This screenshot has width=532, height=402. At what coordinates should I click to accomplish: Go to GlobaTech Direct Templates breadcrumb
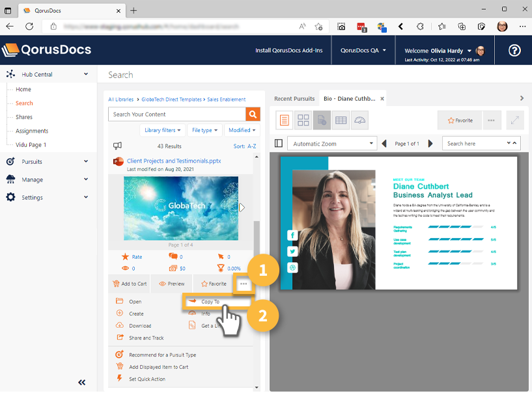(x=171, y=100)
